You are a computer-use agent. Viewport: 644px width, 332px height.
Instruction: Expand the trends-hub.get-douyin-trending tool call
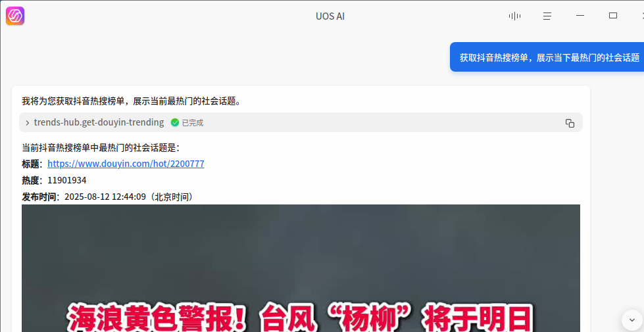click(28, 122)
